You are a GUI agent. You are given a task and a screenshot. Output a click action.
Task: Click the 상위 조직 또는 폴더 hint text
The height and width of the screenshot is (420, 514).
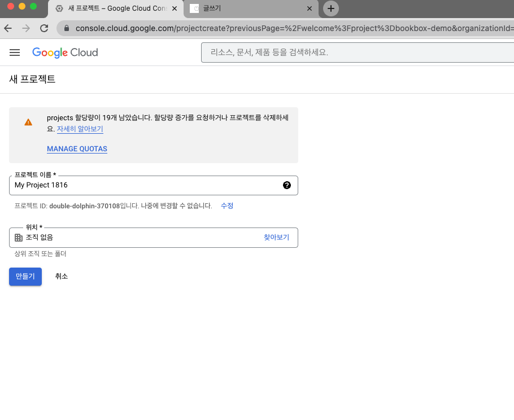tap(40, 254)
